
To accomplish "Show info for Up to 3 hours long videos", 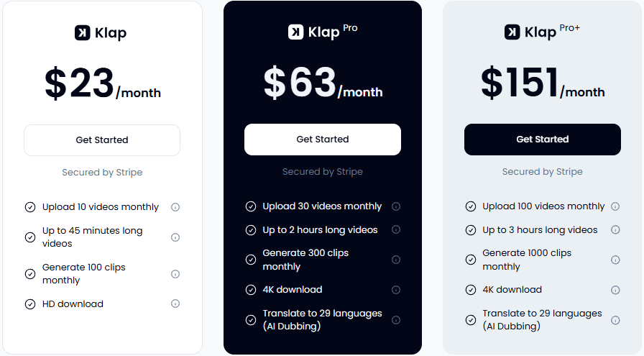I will coord(615,230).
